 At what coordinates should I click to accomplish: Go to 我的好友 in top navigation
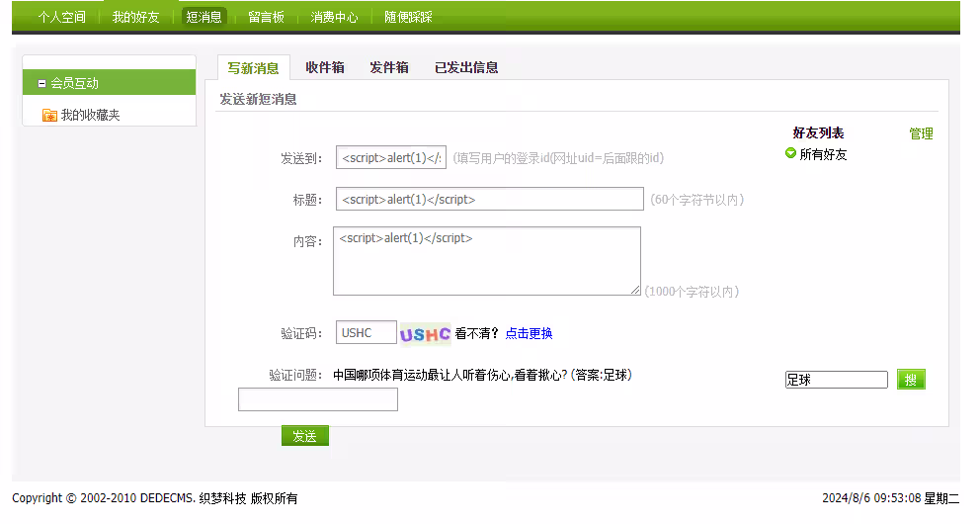(135, 17)
